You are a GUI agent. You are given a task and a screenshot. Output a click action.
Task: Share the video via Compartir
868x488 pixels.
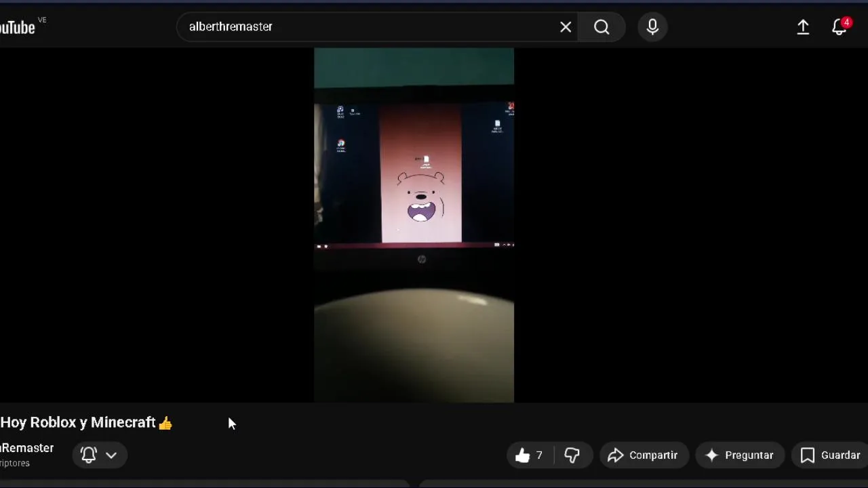(x=643, y=455)
